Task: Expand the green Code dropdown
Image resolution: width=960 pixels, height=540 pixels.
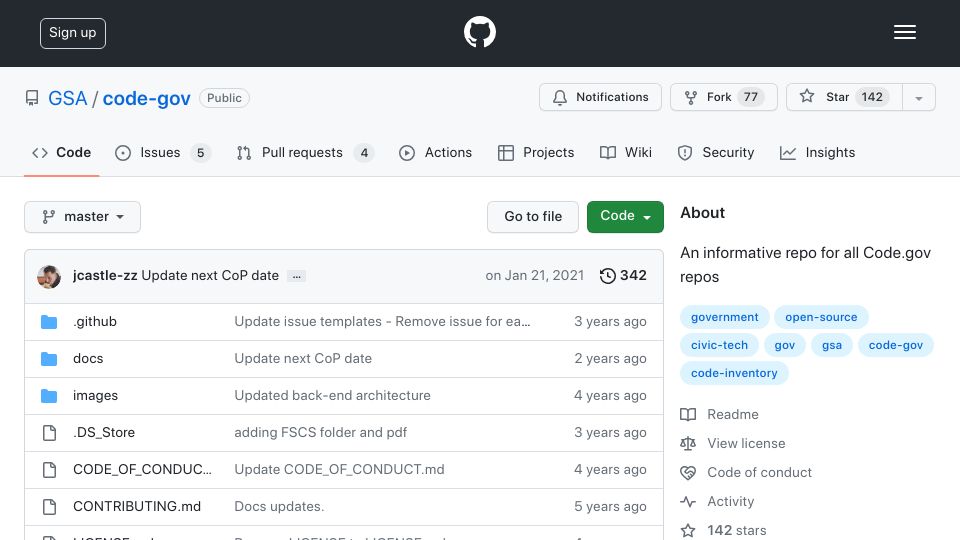Action: [625, 217]
